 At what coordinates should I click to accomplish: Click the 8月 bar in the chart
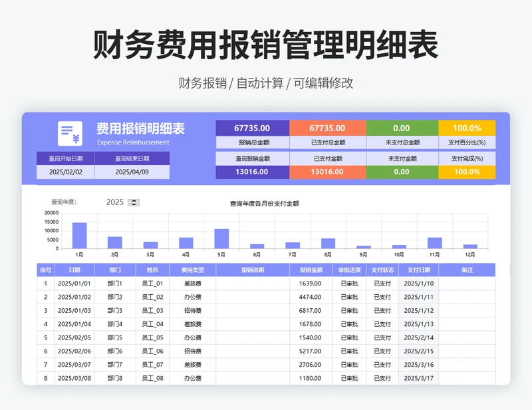(328, 243)
